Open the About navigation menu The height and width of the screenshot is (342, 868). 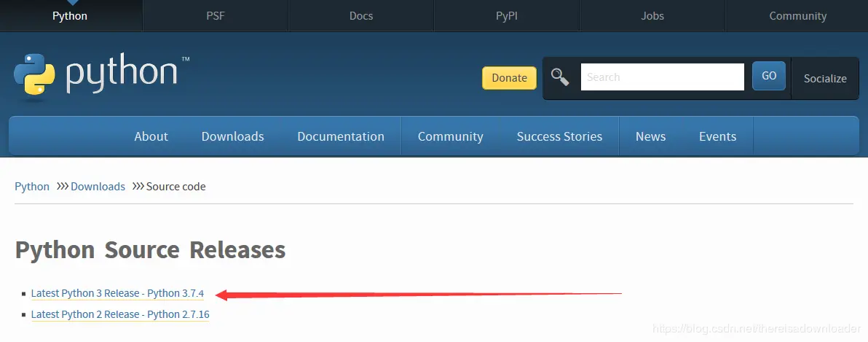(151, 136)
